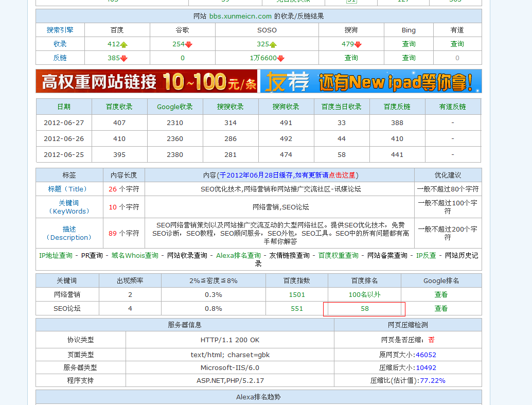The height and width of the screenshot is (405, 532).
Task: Click 查看 Google ranking for SEO论坛
Action: (441, 309)
